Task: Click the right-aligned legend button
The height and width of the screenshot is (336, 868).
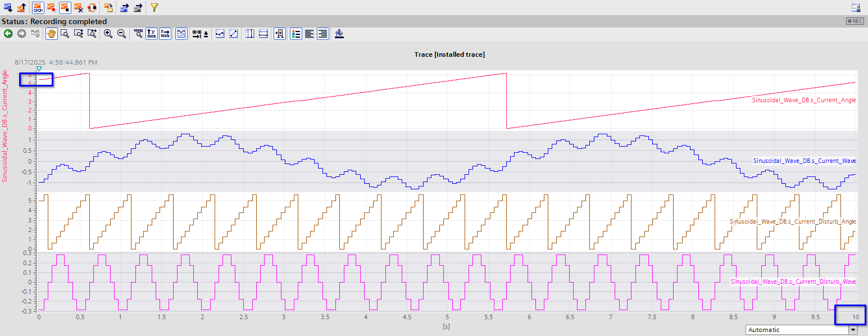Action: click(322, 34)
